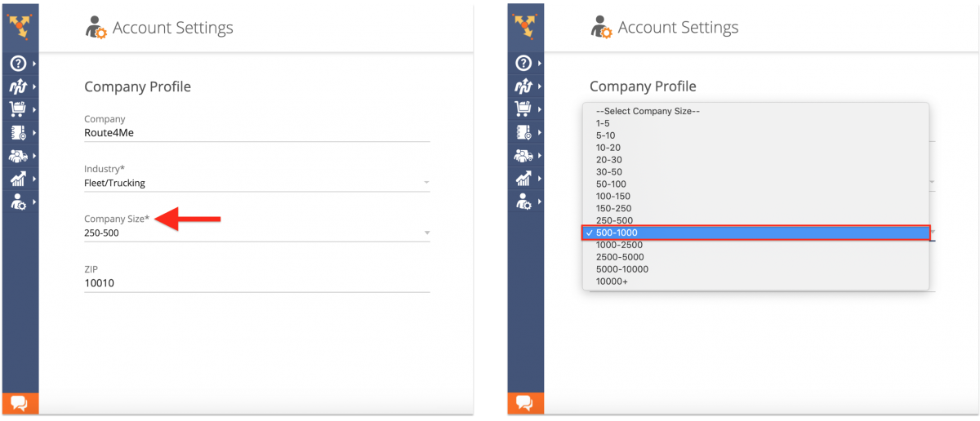Image resolution: width=980 pixels, height=421 pixels.
Task: Click the Account Settings header icon in right screenshot
Action: 602,28
